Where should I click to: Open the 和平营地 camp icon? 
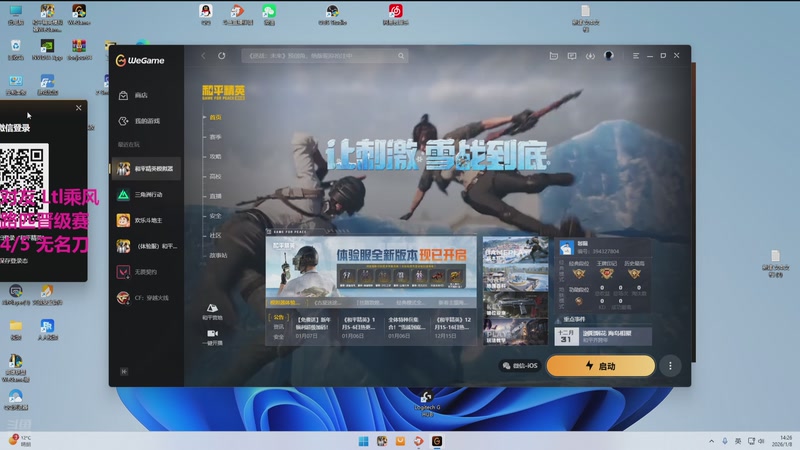(212, 311)
